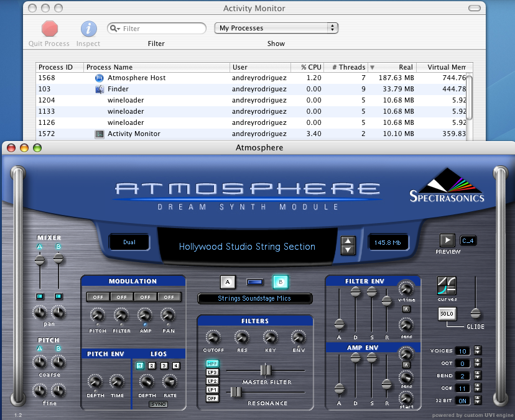Open the curves icon panel

pos(446,286)
